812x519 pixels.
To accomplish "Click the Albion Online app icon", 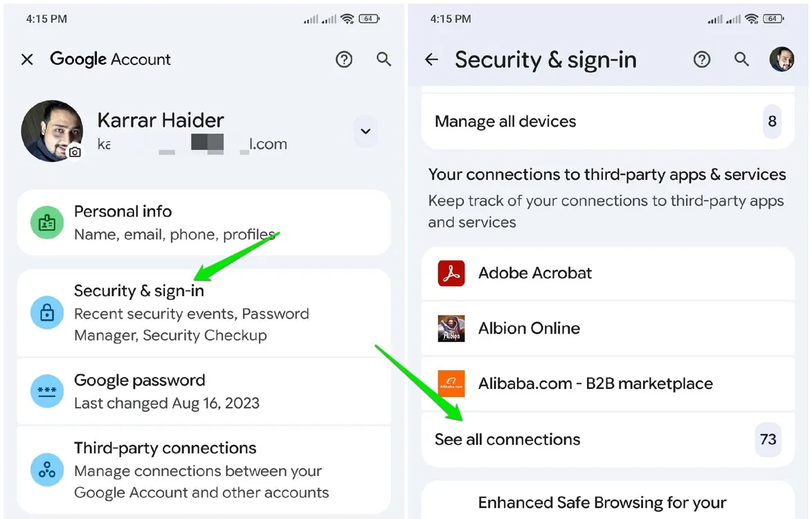I will pyautogui.click(x=451, y=328).
